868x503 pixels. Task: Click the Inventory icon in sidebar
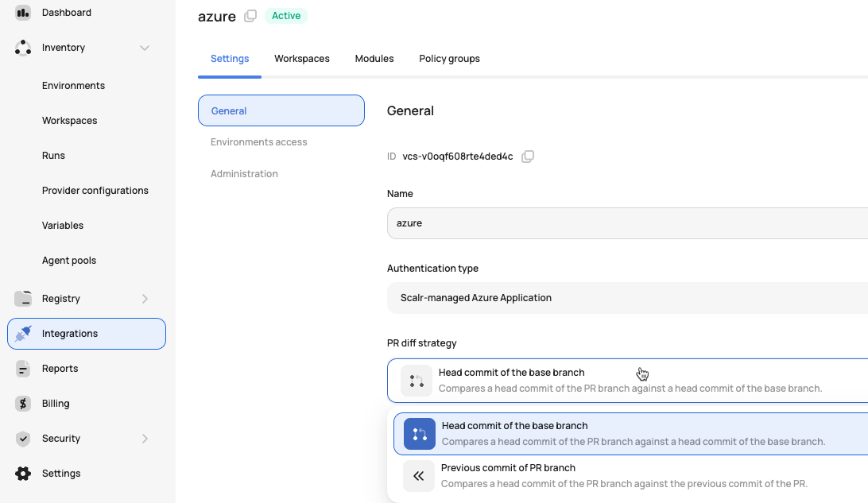pos(23,48)
